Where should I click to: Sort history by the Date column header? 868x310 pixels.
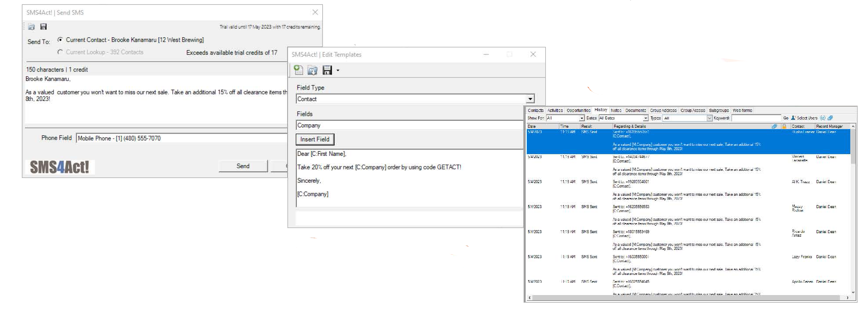[543, 126]
